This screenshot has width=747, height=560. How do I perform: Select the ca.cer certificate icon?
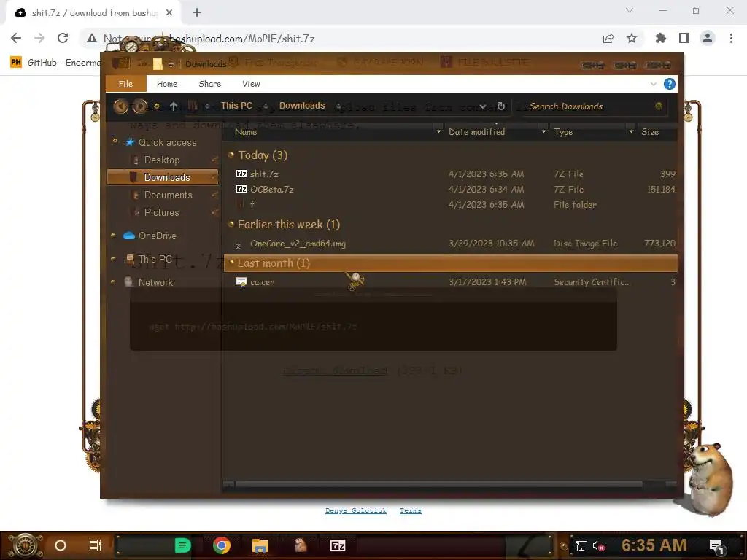pyautogui.click(x=241, y=282)
